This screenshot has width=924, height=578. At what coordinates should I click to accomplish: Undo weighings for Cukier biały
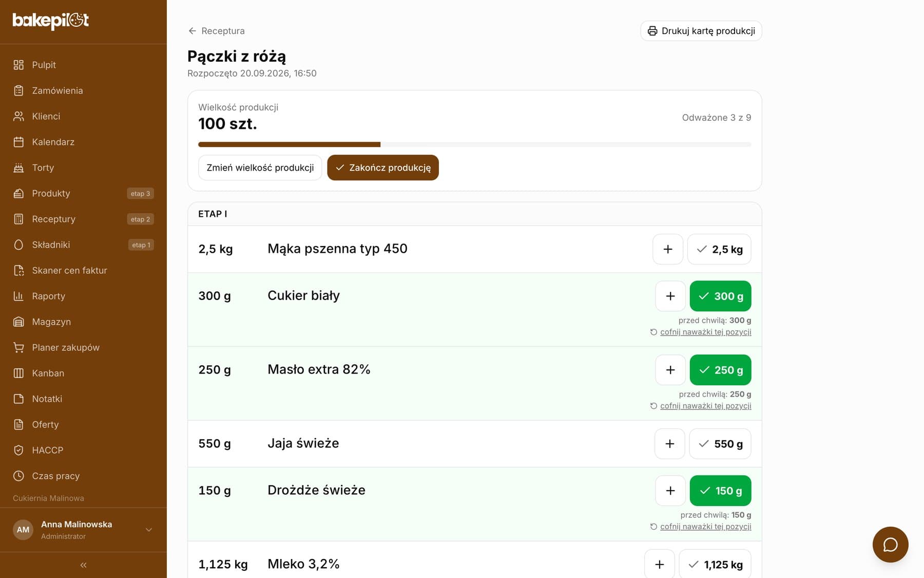[x=701, y=332]
